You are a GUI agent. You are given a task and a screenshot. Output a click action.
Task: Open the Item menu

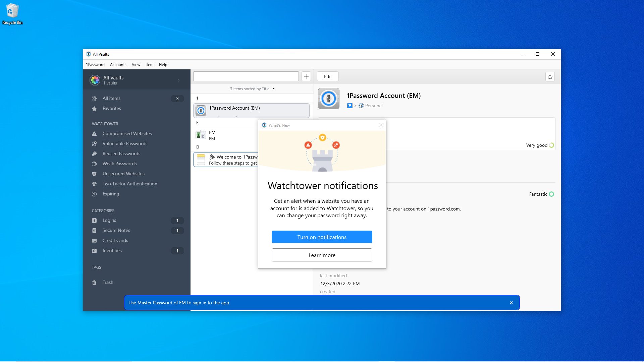coord(149,65)
